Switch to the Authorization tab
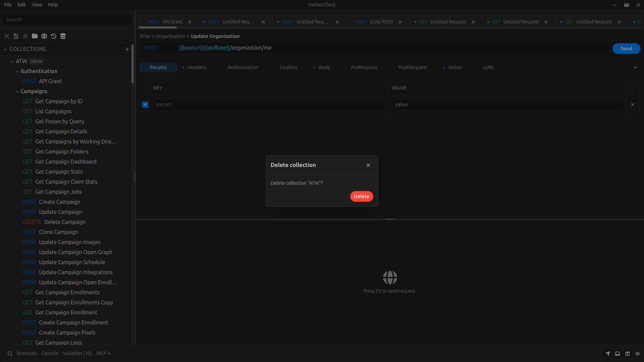Viewport: 644px width, 362px height. point(243,67)
